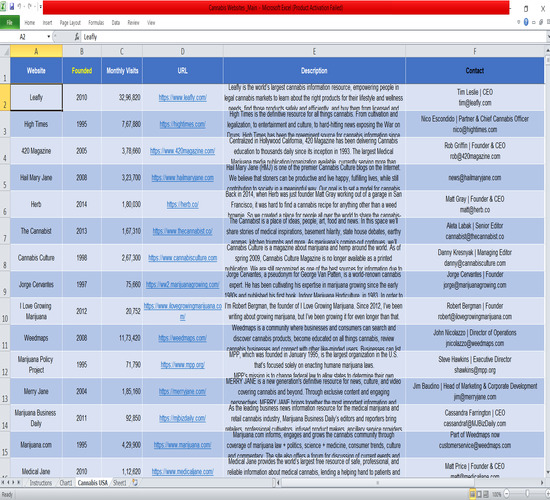Click the Insert Function fx icon
Screen dimensions: 550x500
tap(77, 36)
